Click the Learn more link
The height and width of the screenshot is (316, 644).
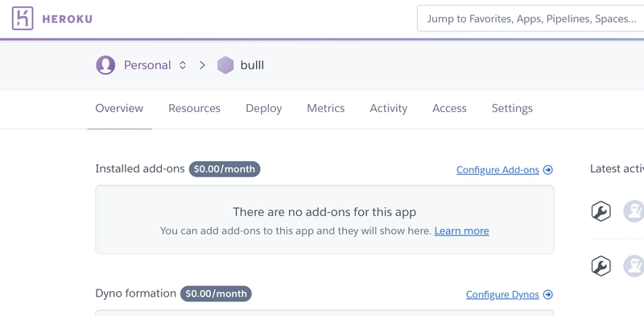tap(461, 231)
